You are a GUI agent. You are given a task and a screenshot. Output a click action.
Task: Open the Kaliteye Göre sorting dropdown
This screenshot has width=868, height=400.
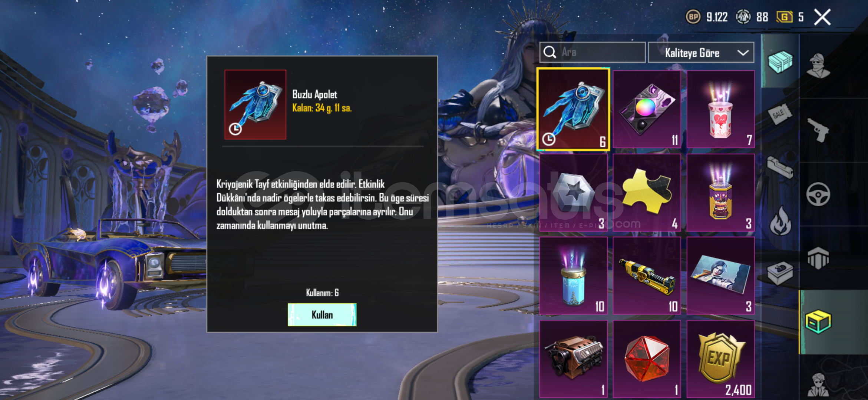(x=701, y=53)
